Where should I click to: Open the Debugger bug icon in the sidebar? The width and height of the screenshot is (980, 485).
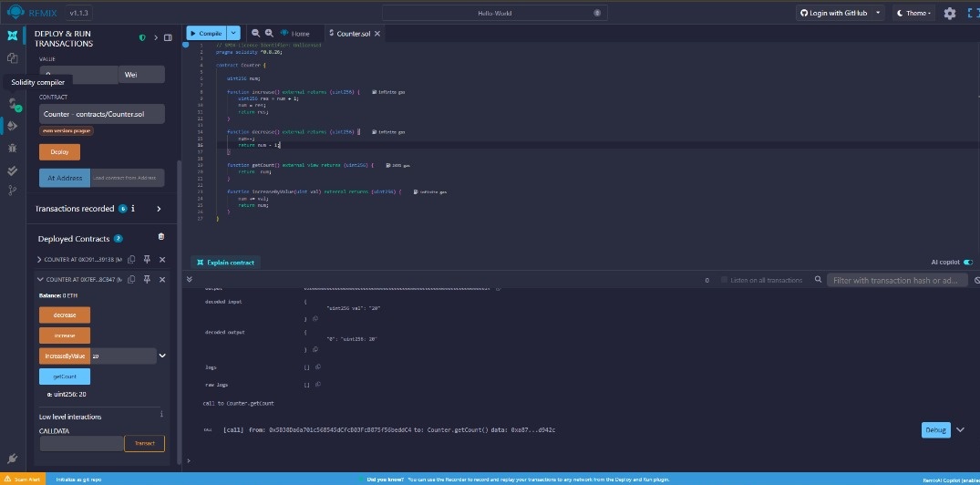coord(12,148)
